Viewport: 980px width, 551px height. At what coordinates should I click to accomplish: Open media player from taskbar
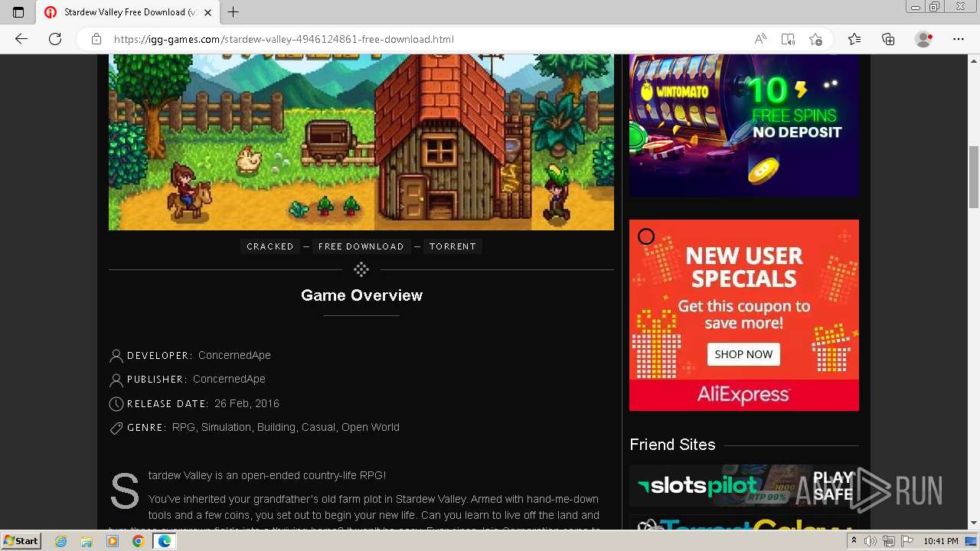click(113, 541)
